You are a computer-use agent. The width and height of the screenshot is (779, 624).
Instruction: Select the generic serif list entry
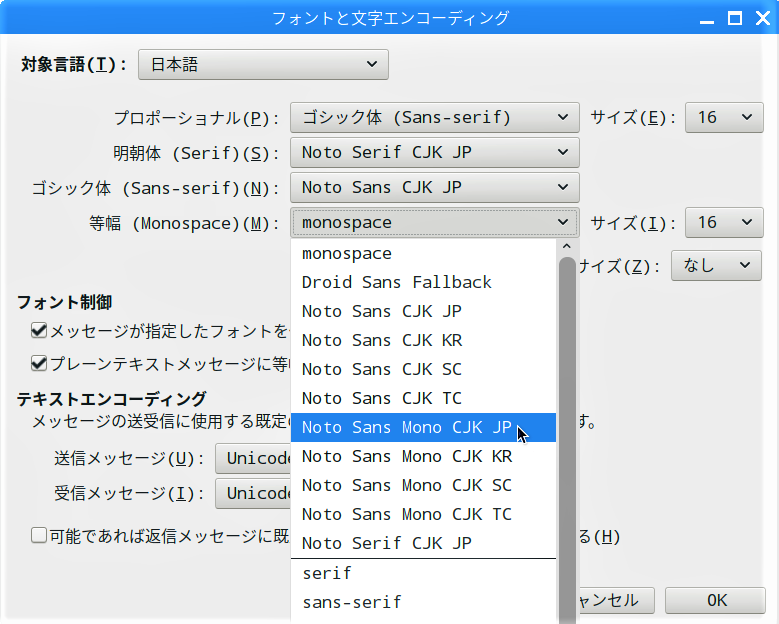[423, 573]
